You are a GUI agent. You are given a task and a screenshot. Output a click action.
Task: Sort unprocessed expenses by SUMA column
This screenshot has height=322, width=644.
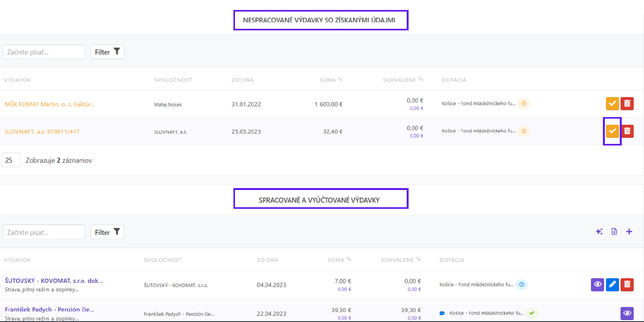(331, 80)
